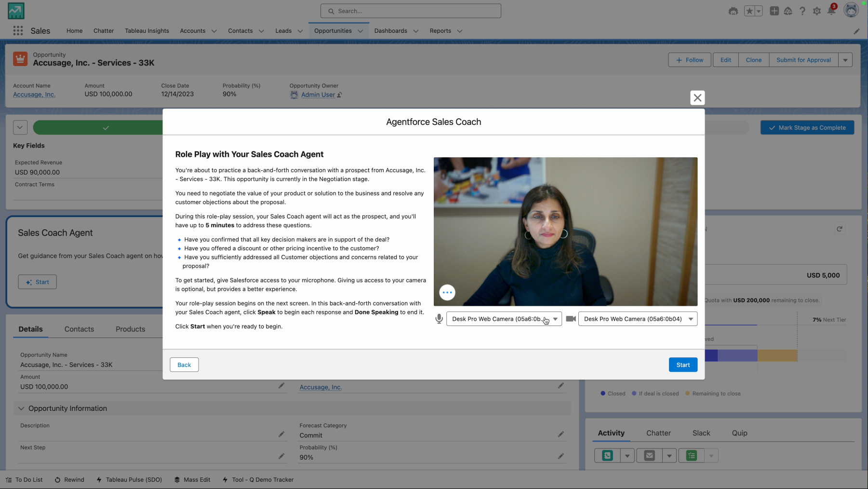Toggle the If deal is closed legend item
The height and width of the screenshot is (489, 868).
pos(655,394)
